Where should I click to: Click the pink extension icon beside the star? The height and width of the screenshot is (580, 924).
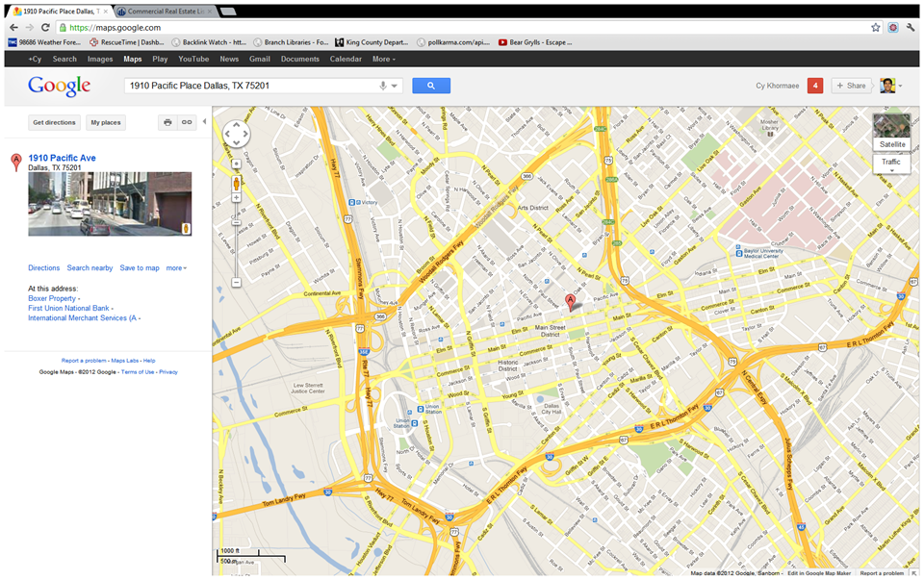tap(893, 28)
